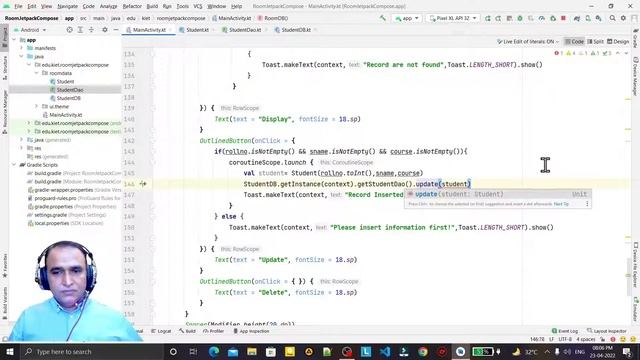Image resolution: width=640 pixels, height=360 pixels.
Task: Select local.properties in project tree
Action: pyautogui.click(x=51, y=223)
